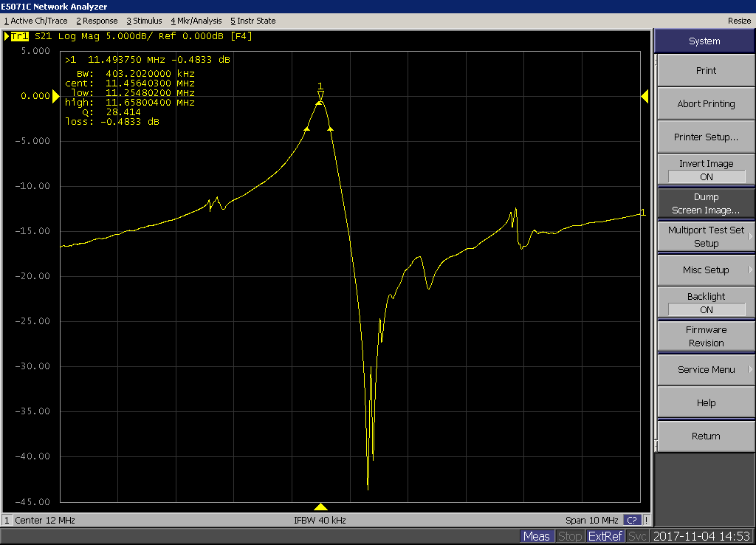The width and height of the screenshot is (756, 545).
Task: Click the C? calibration status indicator
Action: point(633,520)
